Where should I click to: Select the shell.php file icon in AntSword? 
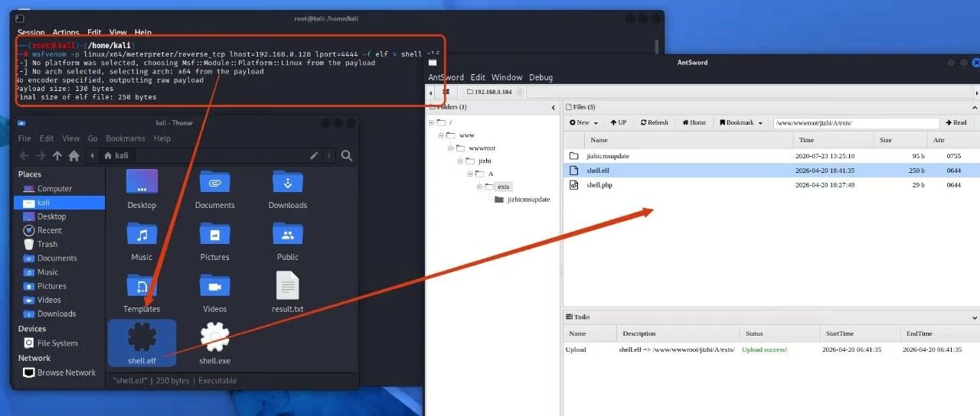[x=573, y=184]
